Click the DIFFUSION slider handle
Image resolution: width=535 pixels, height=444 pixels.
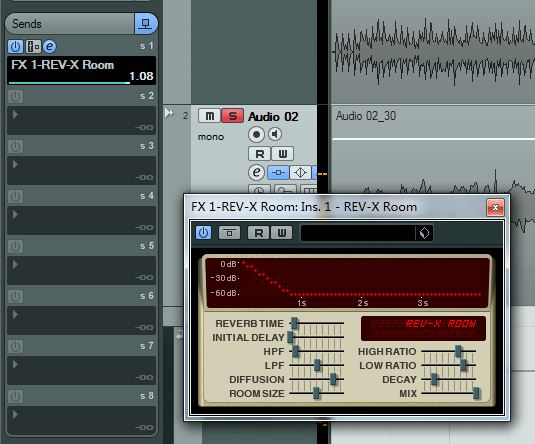(333, 379)
